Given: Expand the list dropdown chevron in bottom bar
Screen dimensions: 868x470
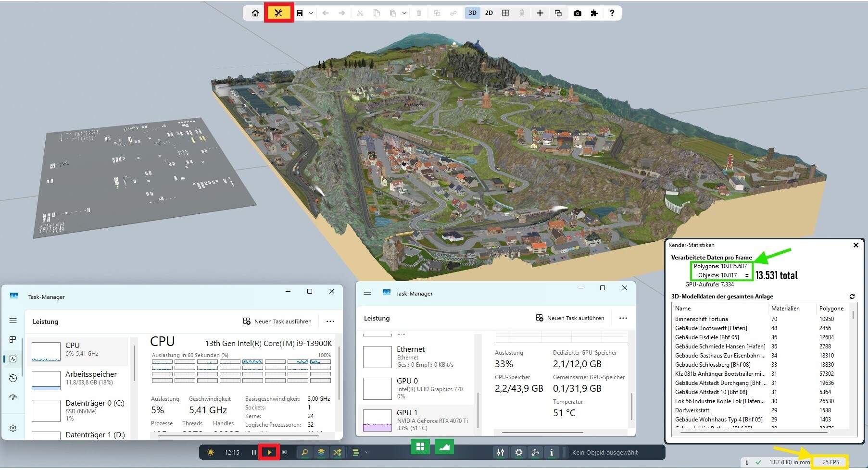Looking at the screenshot, I should pos(367,452).
